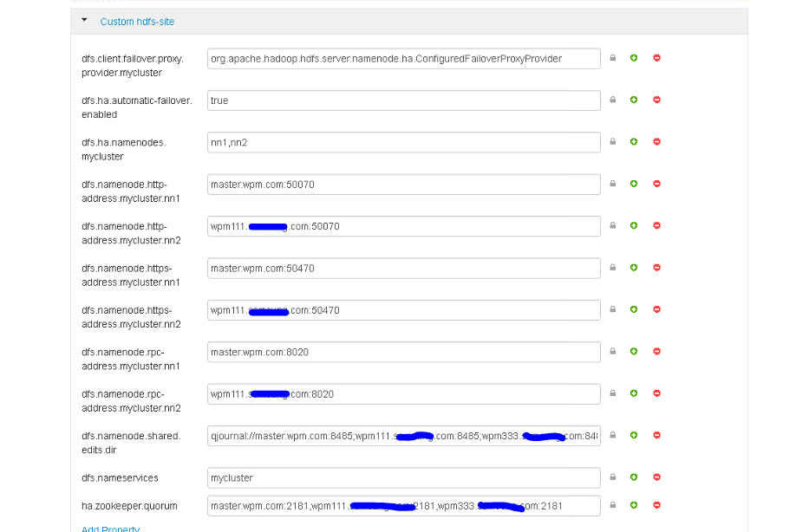Image resolution: width=809 pixels, height=532 pixels.
Task: Select the dfs.ha.namenodes.mycluster value field
Action: 402,142
